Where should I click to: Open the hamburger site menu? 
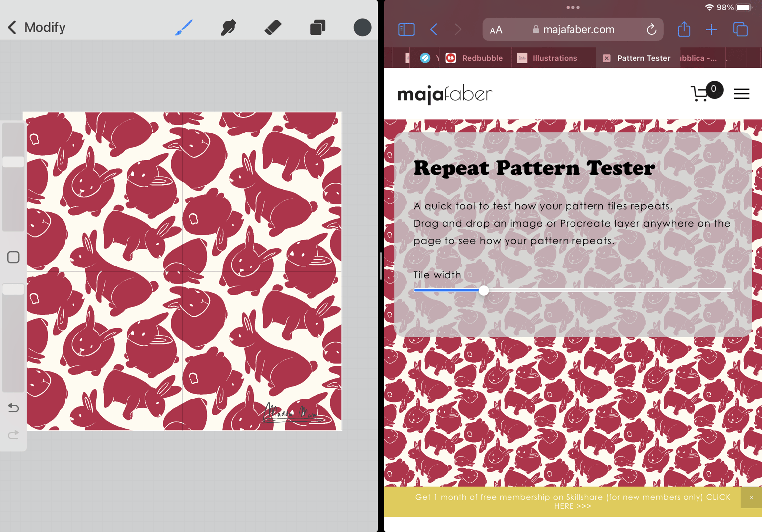(741, 93)
